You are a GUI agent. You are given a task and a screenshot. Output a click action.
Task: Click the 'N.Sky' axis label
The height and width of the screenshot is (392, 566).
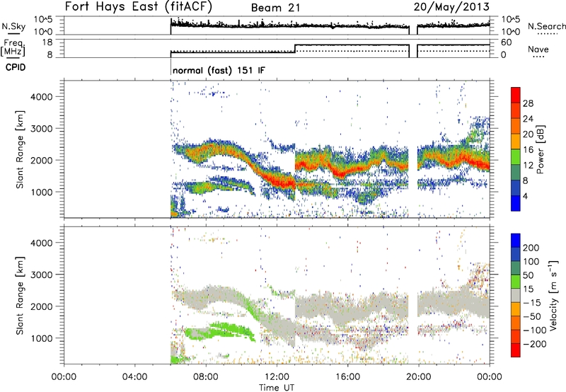tap(13, 26)
